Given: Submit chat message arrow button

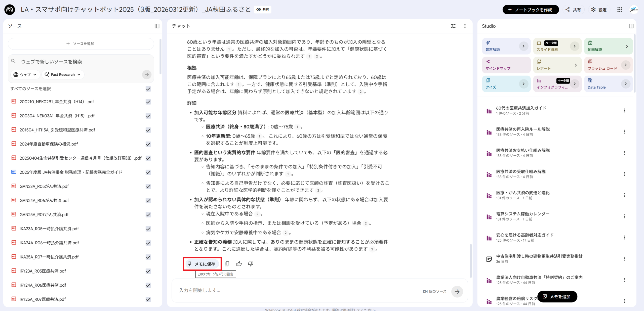Looking at the screenshot, I should click(457, 291).
